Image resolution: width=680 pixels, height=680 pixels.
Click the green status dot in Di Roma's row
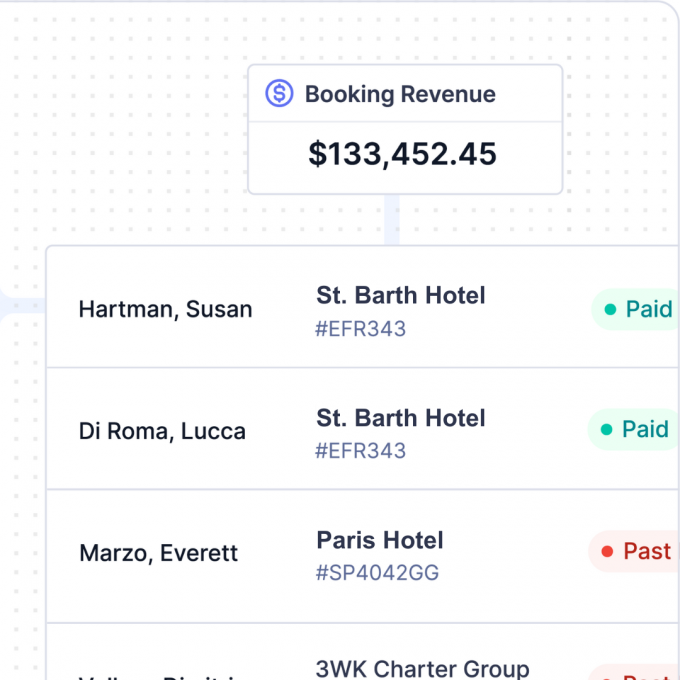(x=606, y=430)
